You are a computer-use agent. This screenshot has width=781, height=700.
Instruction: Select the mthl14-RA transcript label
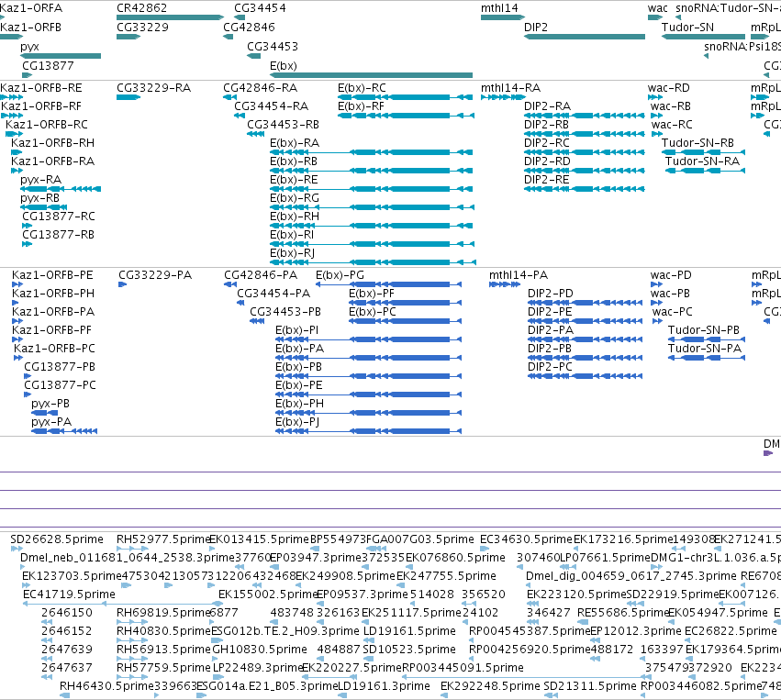(x=510, y=88)
